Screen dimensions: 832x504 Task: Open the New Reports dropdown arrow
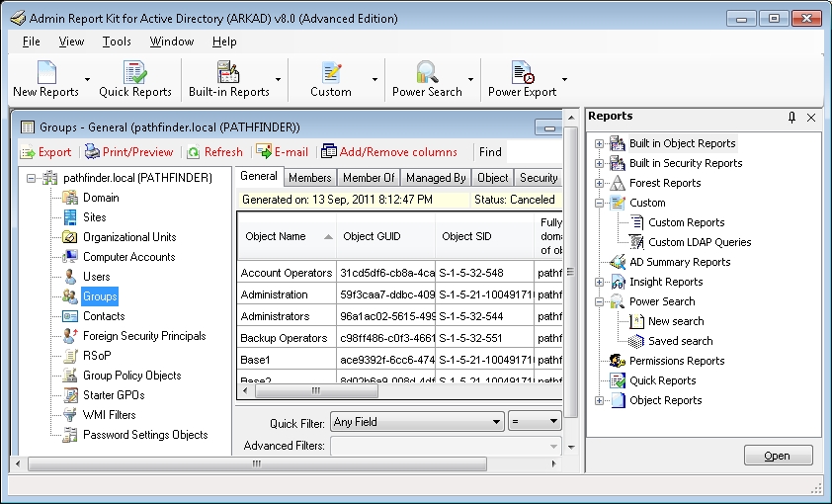tap(87, 80)
